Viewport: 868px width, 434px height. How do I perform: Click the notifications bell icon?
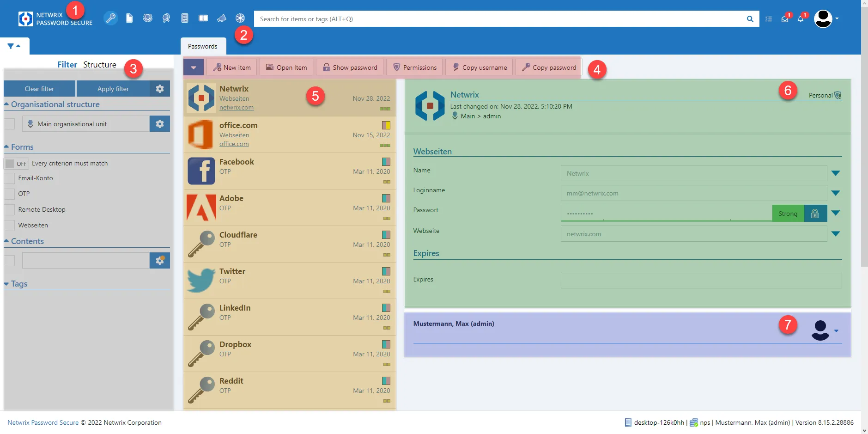tap(801, 19)
